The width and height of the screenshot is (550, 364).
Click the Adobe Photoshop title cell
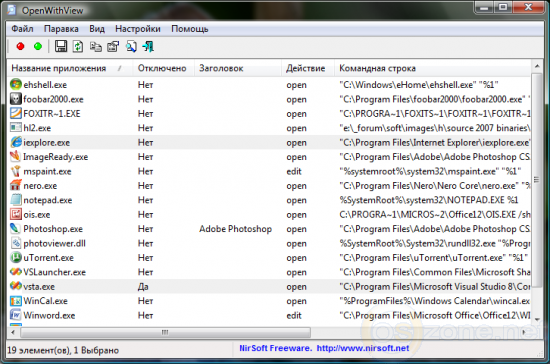pos(235,229)
